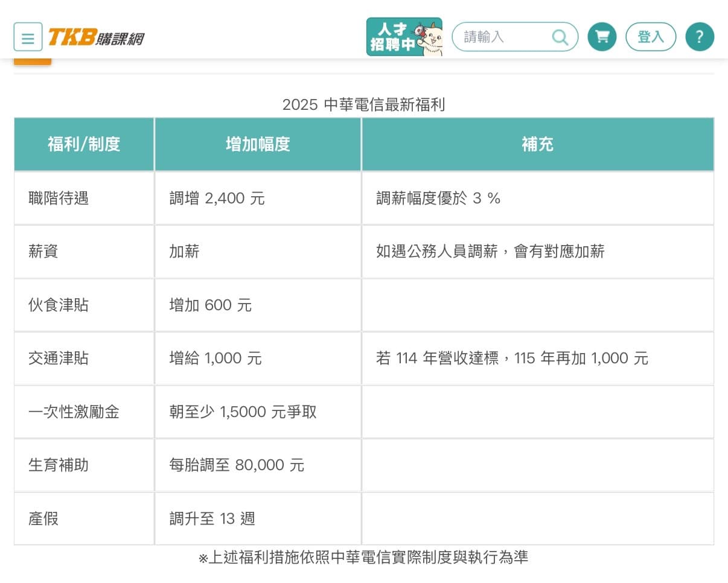Open the question mark help icon
This screenshot has width=728, height=583.
[x=700, y=37]
